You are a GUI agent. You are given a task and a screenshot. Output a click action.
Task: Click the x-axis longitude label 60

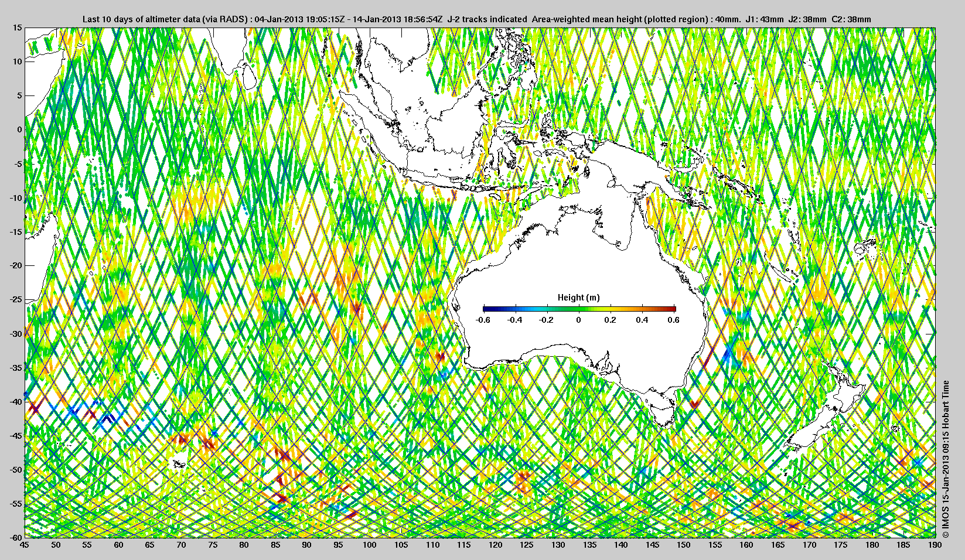pos(119,545)
